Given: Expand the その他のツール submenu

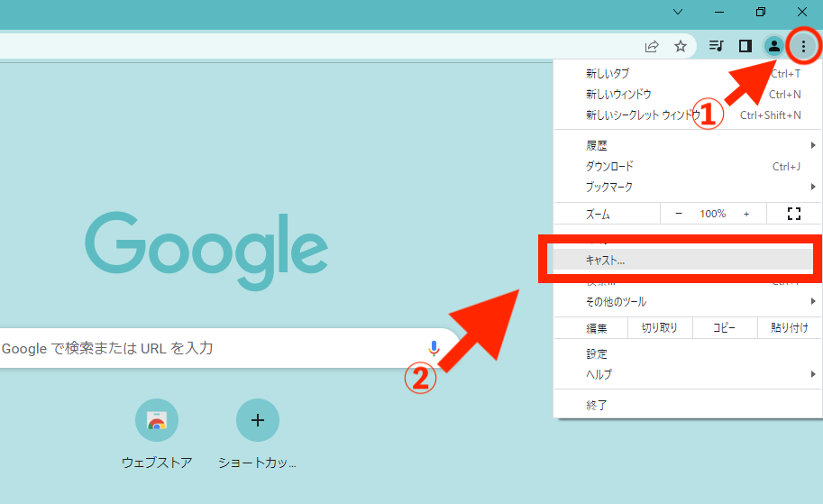Looking at the screenshot, I should [688, 301].
